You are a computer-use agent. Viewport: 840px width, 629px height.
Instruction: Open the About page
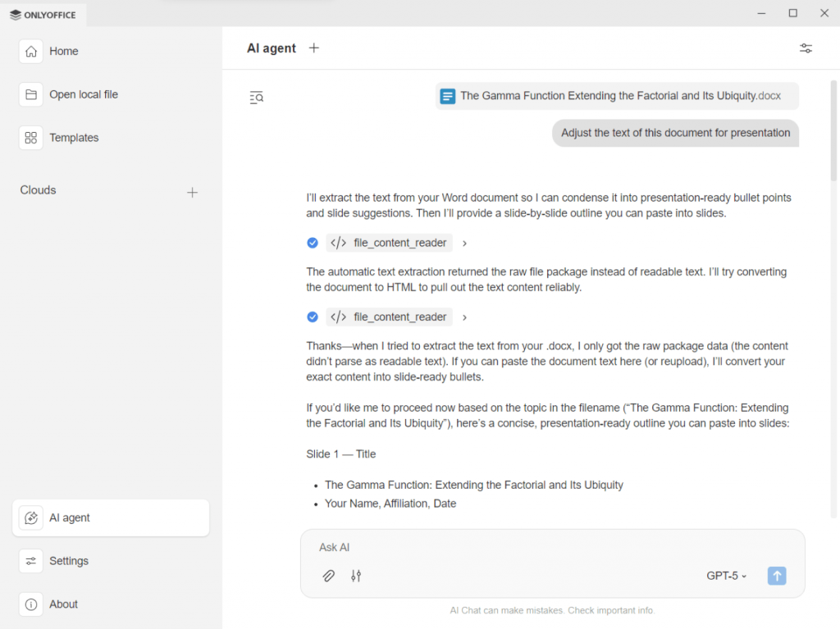point(63,604)
